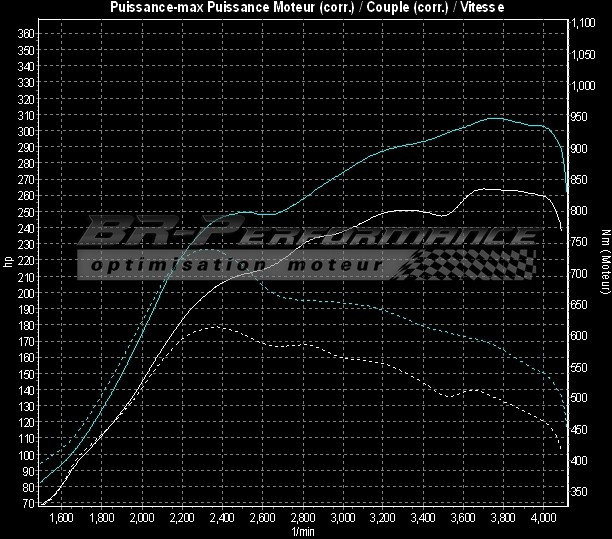Click the 4,000 rpm tick label
The width and height of the screenshot is (612, 539).
point(543,518)
